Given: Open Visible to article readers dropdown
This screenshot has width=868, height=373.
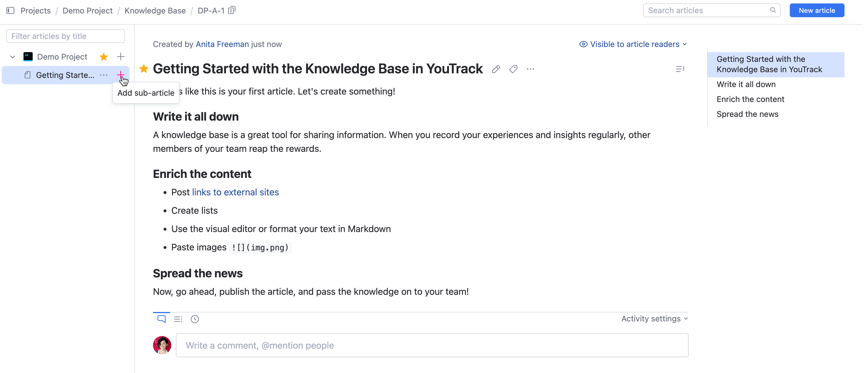Looking at the screenshot, I should (x=633, y=44).
